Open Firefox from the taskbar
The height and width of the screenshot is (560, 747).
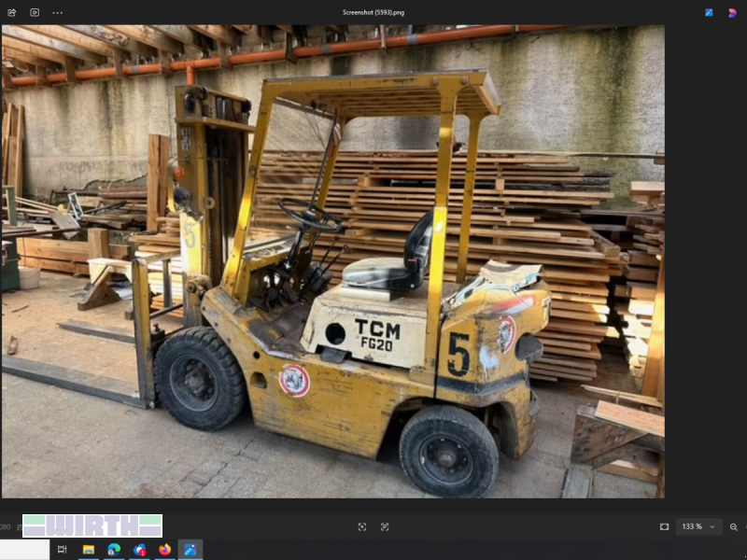point(166,550)
